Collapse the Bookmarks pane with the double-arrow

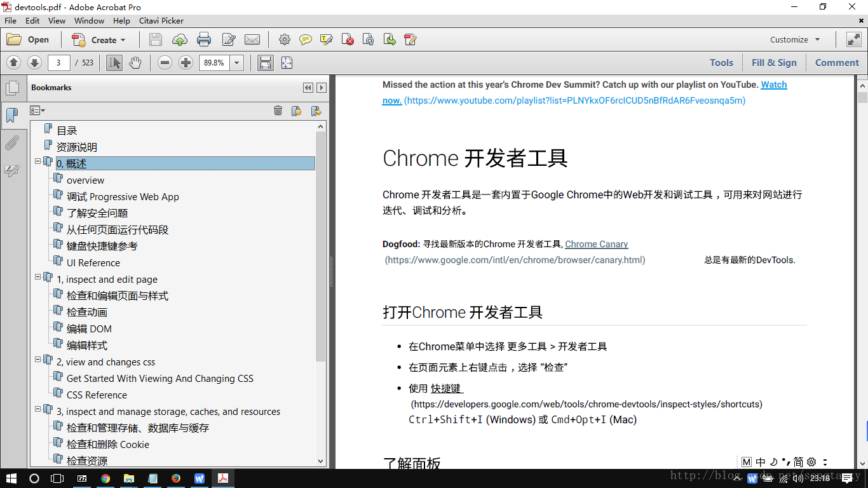308,88
